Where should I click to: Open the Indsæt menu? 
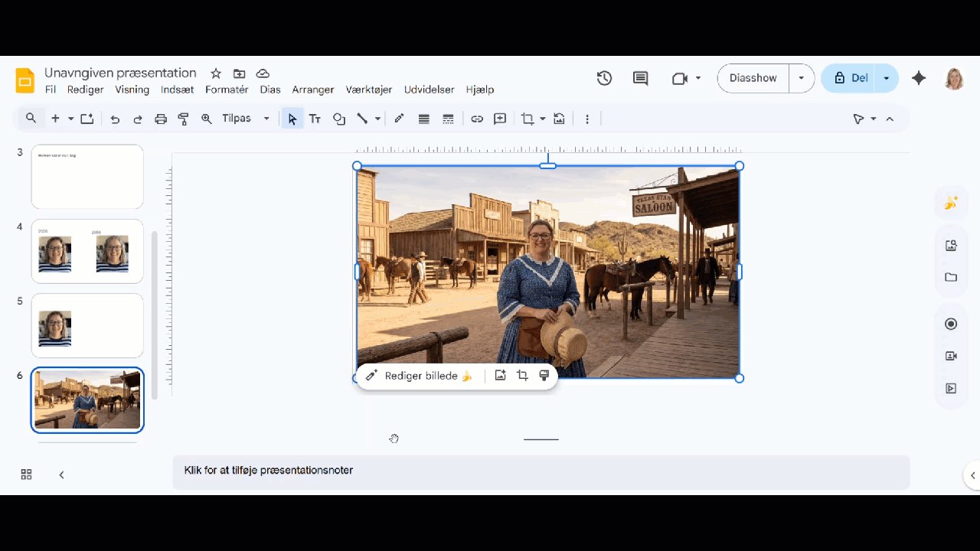(177, 90)
